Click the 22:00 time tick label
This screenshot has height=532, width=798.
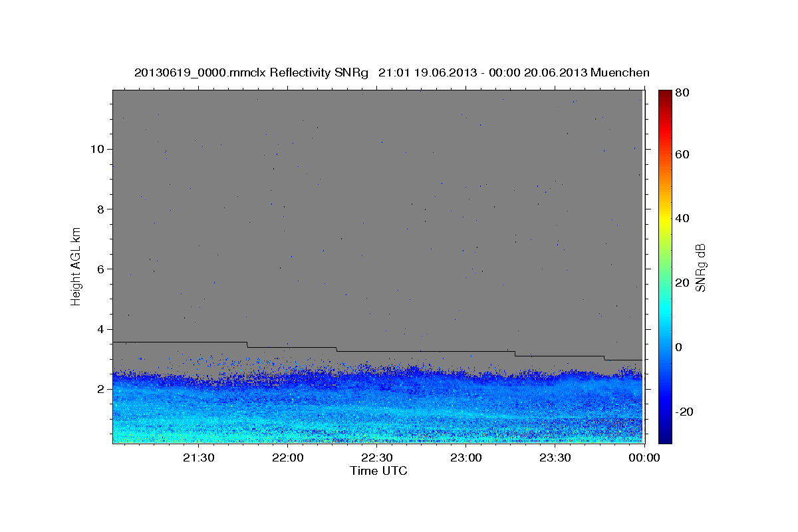click(289, 458)
